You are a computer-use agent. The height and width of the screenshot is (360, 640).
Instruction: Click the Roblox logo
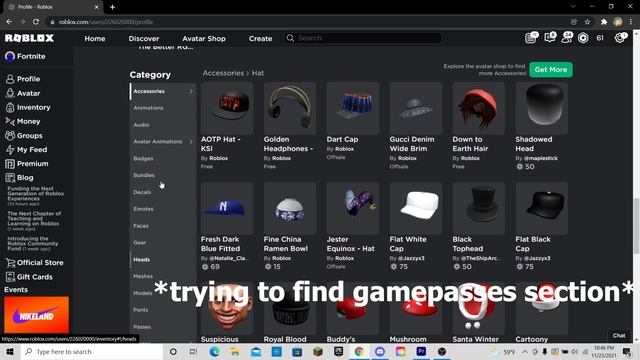(x=29, y=38)
